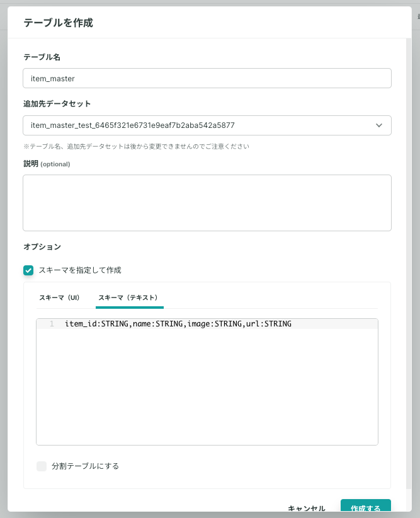Click line number 1 in schema editor
The height and width of the screenshot is (518, 420).
(x=52, y=324)
